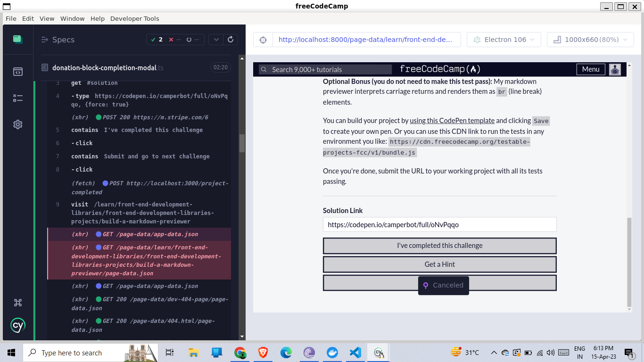
Task: Click the Windows taskbar search box
Action: point(91,353)
